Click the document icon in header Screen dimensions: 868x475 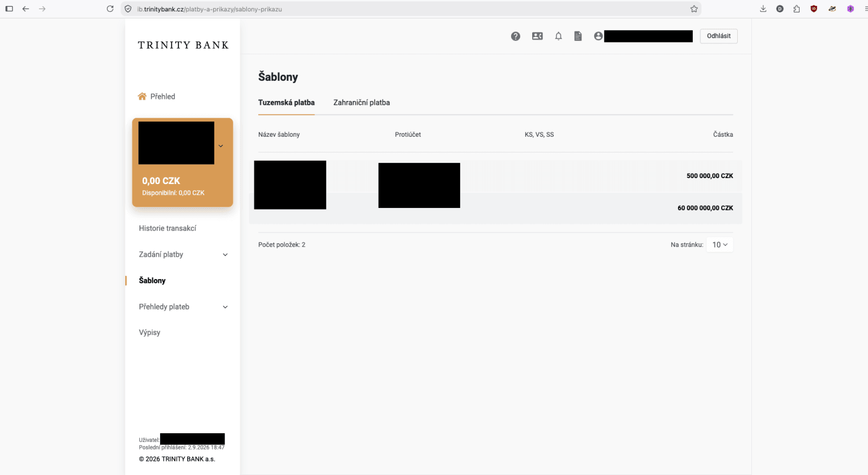pyautogui.click(x=578, y=36)
